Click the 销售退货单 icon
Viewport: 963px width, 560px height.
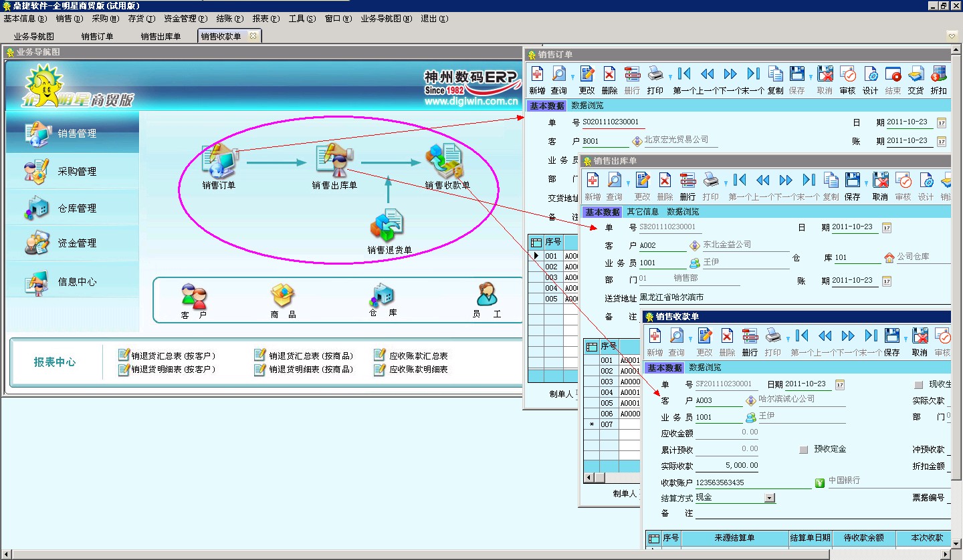coord(389,226)
